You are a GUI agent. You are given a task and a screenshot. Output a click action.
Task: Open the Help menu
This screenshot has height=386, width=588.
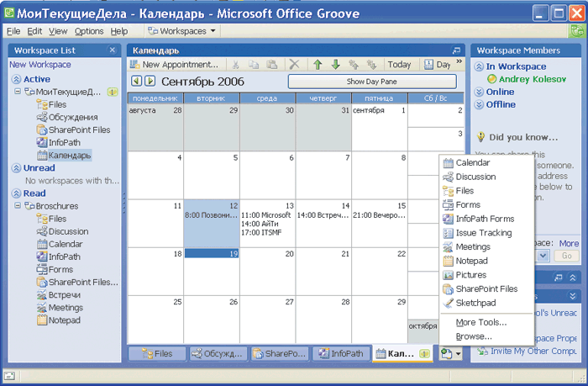tap(119, 31)
